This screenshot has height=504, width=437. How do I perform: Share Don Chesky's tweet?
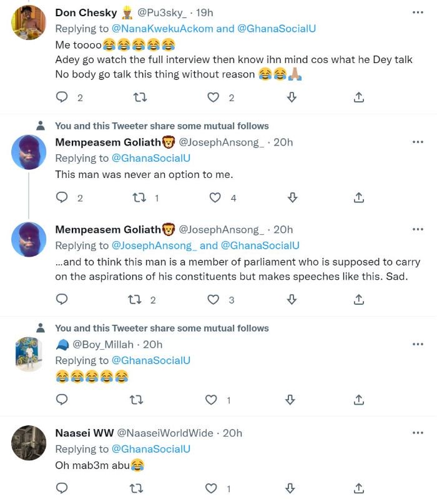click(359, 97)
